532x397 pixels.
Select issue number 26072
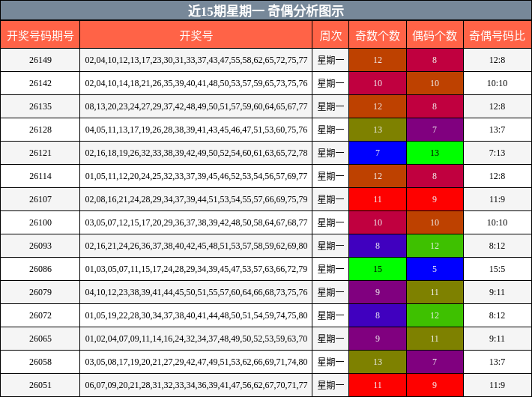(40, 315)
